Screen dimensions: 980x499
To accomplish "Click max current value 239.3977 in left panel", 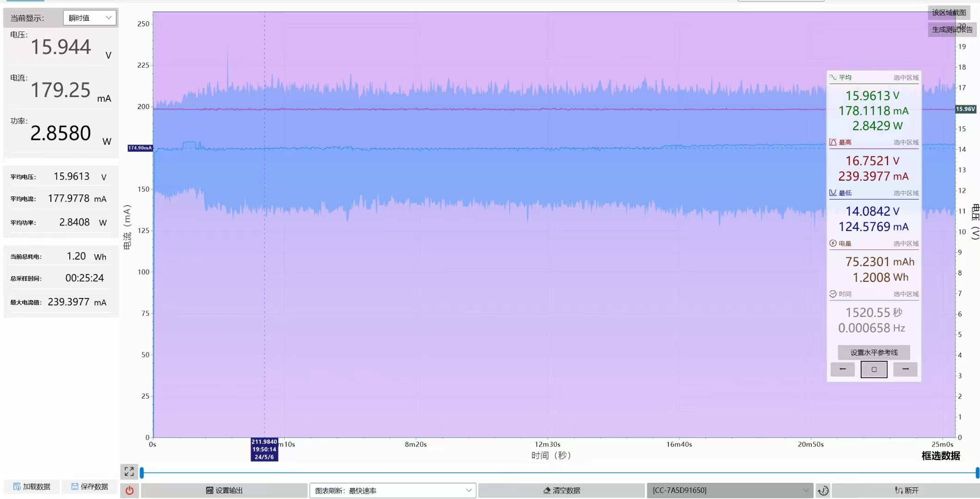I will (69, 302).
